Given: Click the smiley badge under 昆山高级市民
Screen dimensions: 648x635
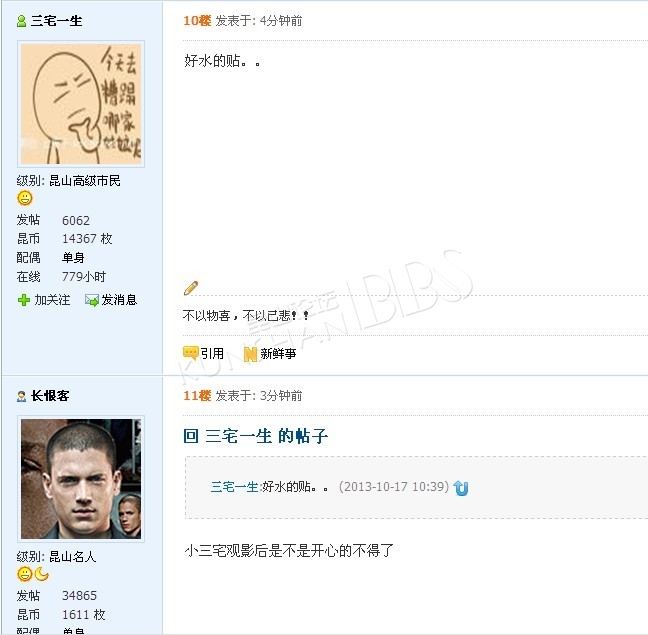Looking at the screenshot, I should click(x=25, y=198).
